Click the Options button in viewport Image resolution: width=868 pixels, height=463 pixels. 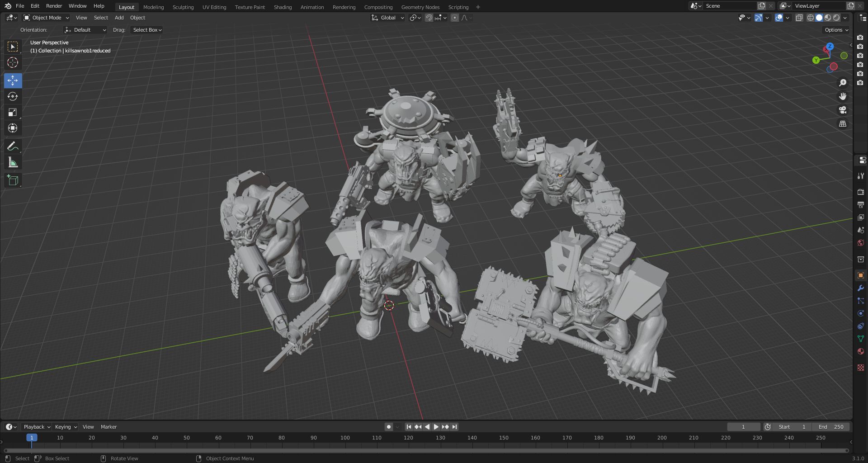(x=836, y=30)
